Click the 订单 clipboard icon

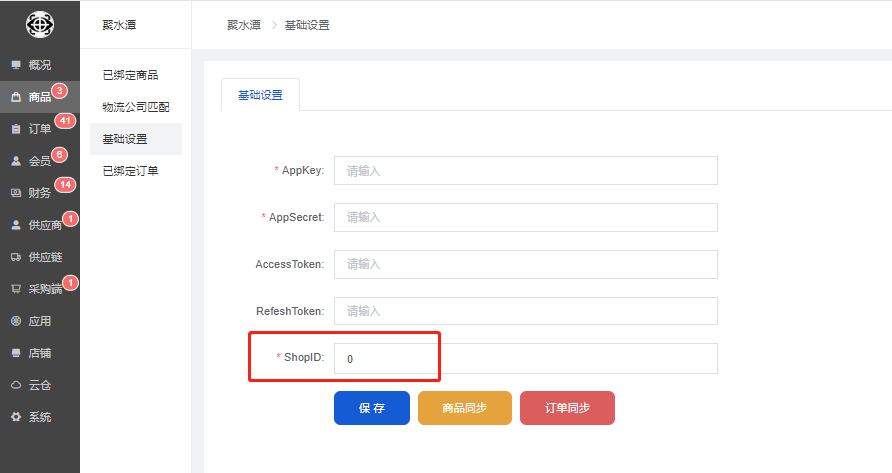[16, 129]
